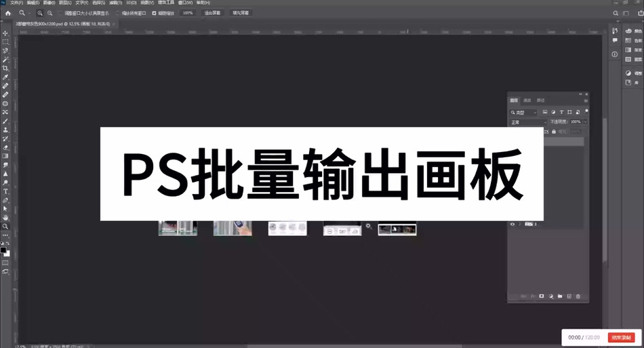Click the Share export icon top right
The width and height of the screenshot is (644, 348).
coord(641,13)
